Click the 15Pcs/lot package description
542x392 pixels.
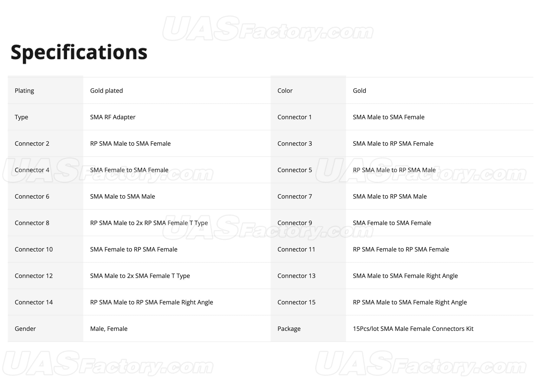(x=413, y=329)
